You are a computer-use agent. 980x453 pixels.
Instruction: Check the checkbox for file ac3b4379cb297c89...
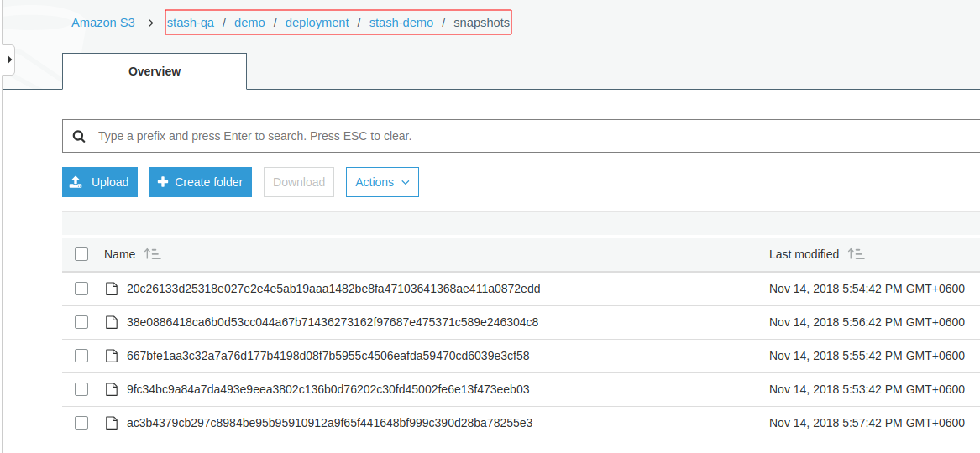coord(81,423)
